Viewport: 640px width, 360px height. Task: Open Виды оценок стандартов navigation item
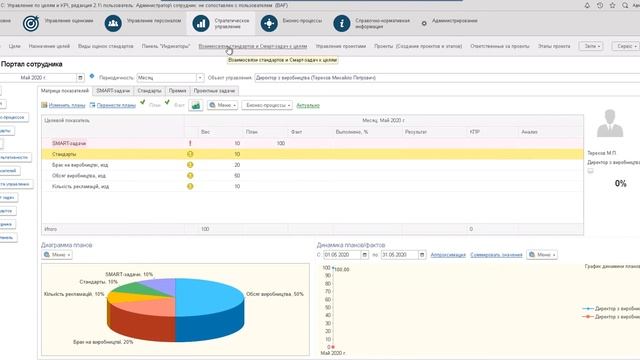106,46
